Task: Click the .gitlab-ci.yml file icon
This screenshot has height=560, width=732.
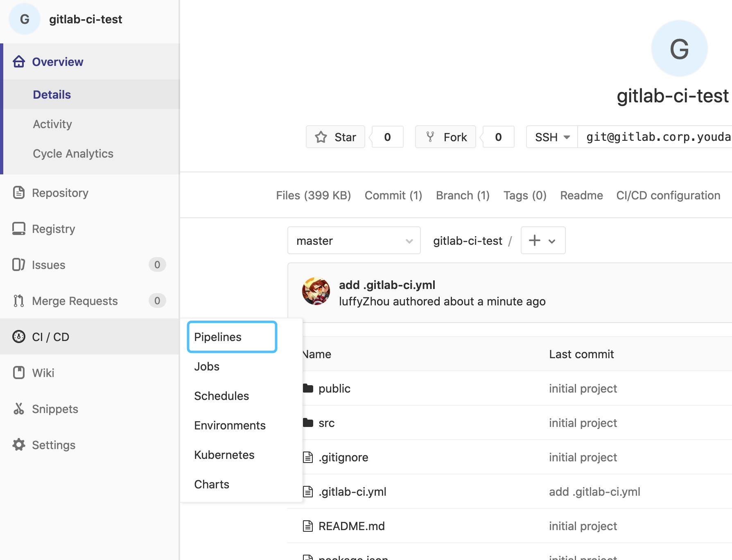Action: [x=308, y=491]
